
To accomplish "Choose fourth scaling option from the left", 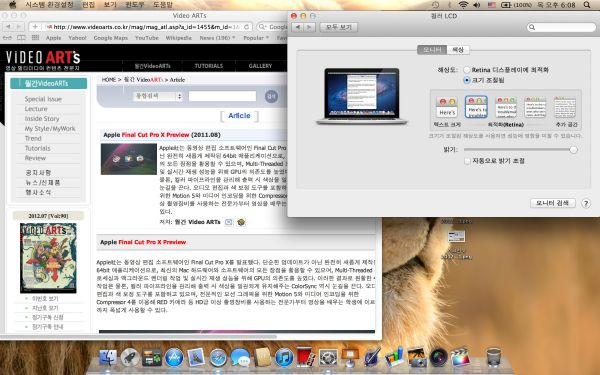I will 535,107.
